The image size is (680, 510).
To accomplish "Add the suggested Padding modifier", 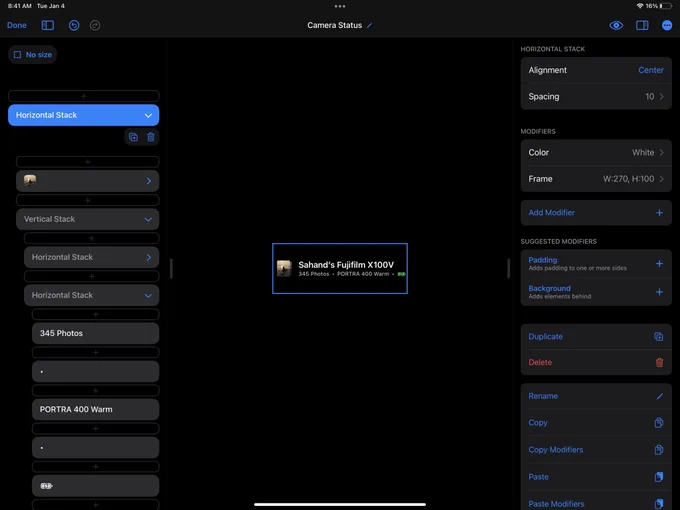I will pyautogui.click(x=596, y=264).
